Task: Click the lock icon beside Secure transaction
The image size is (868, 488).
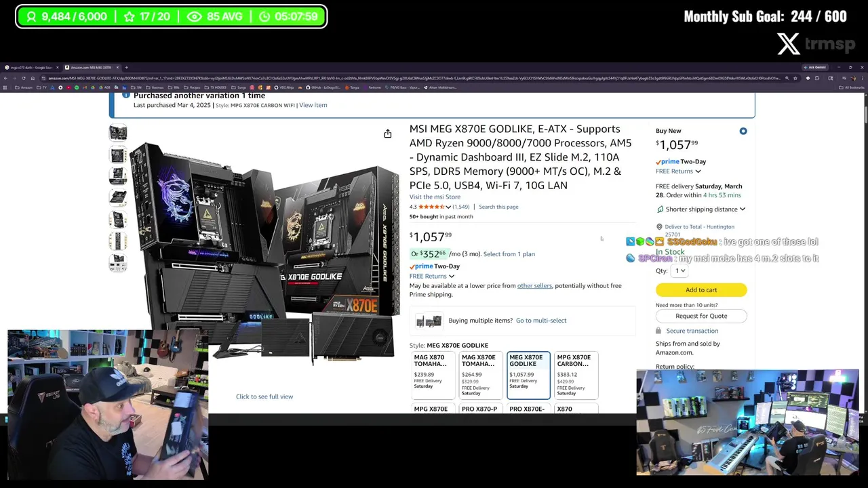Action: pos(658,331)
